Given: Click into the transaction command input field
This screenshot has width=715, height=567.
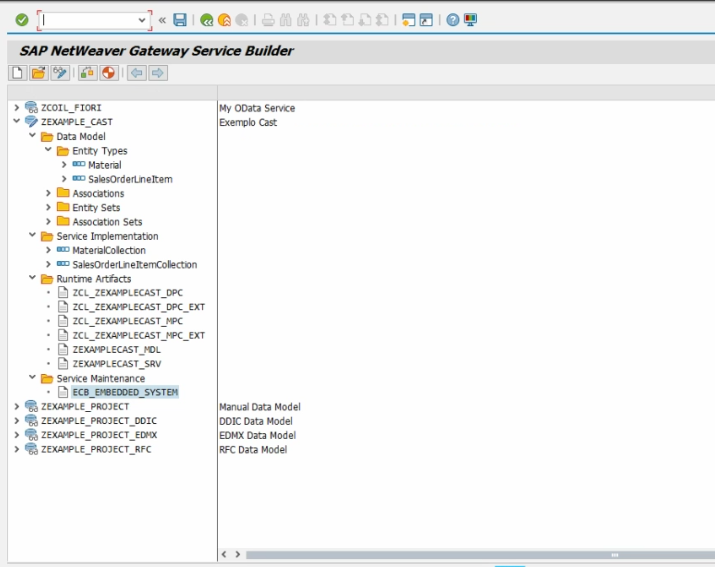Looking at the screenshot, I should 88,20.
